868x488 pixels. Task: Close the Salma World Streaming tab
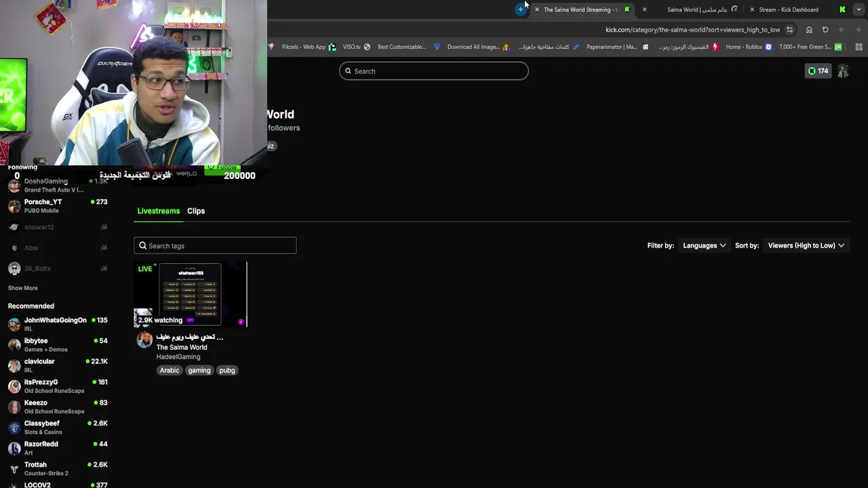click(537, 9)
